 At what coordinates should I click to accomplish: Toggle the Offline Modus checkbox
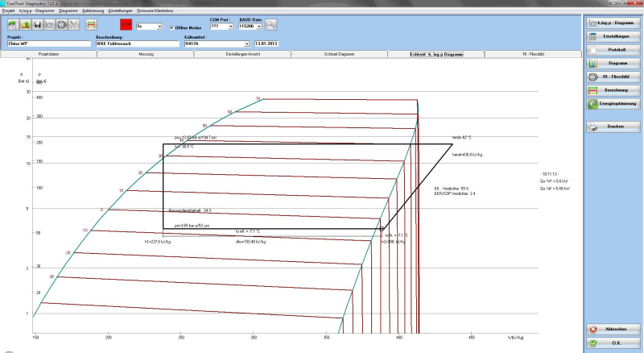[x=171, y=27]
